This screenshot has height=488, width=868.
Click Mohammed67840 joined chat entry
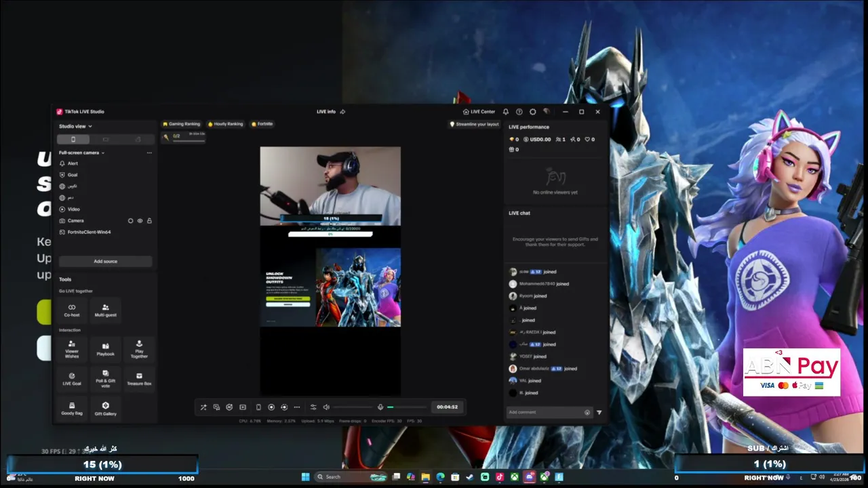pyautogui.click(x=539, y=284)
